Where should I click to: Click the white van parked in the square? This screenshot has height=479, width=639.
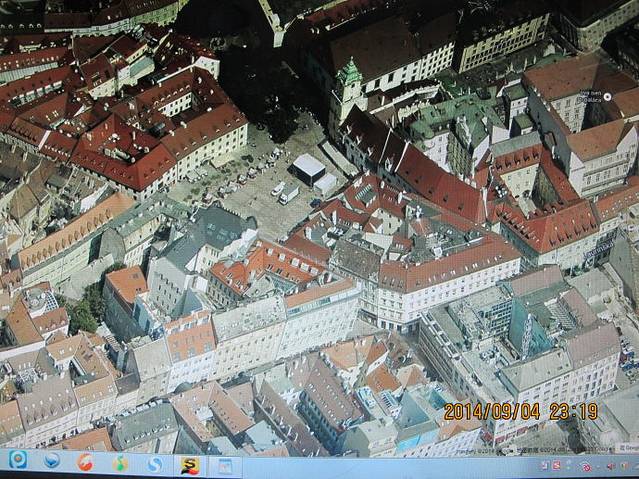[289, 195]
